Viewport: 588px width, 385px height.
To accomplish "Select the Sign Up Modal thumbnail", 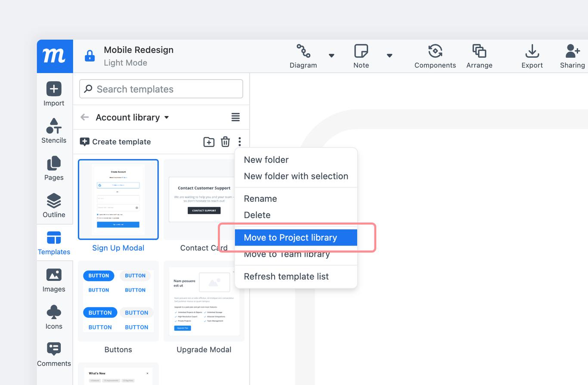I will click(x=118, y=200).
